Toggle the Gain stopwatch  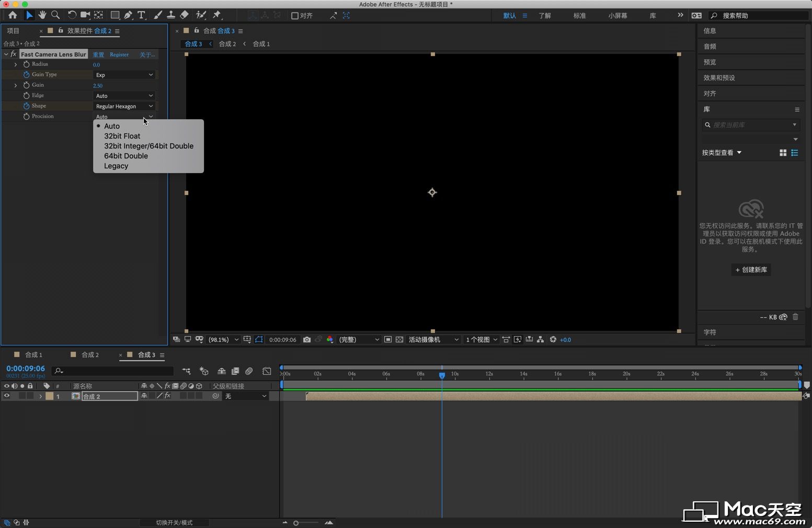(x=26, y=85)
